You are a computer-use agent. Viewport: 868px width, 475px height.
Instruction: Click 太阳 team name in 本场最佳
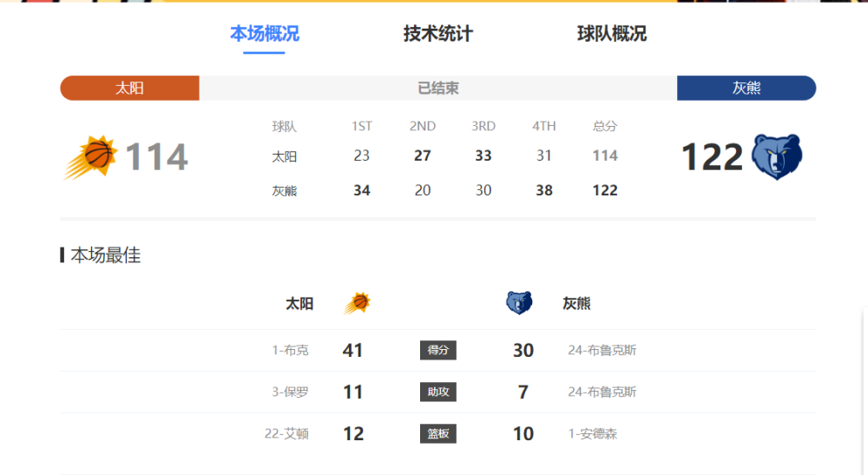pyautogui.click(x=299, y=303)
